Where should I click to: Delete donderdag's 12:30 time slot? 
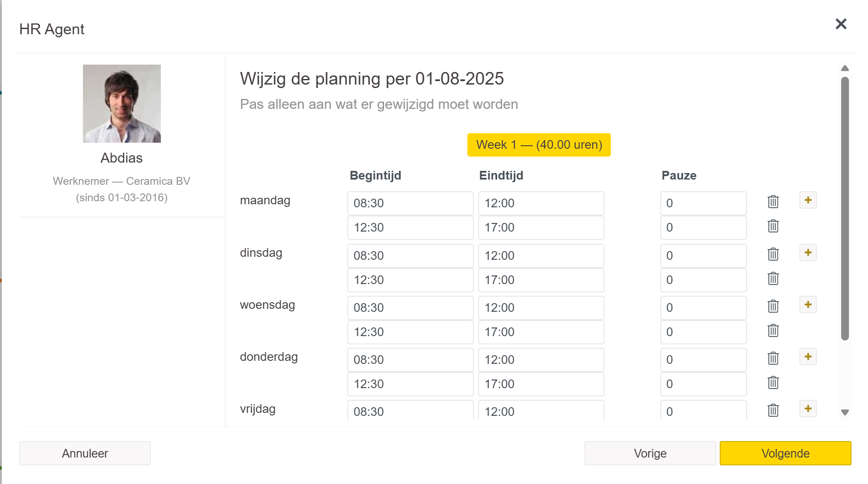pos(773,383)
